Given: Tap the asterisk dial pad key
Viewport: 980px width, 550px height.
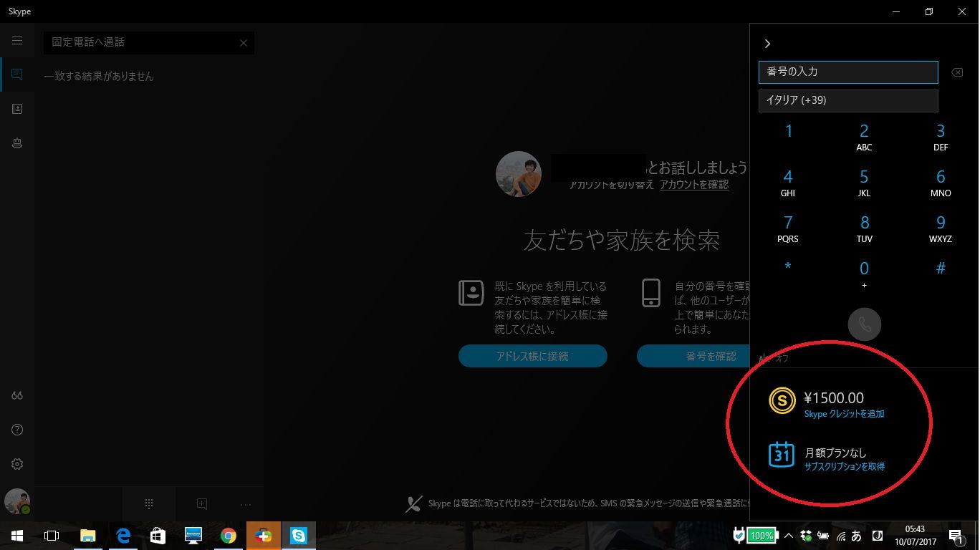Looking at the screenshot, I should click(x=788, y=268).
